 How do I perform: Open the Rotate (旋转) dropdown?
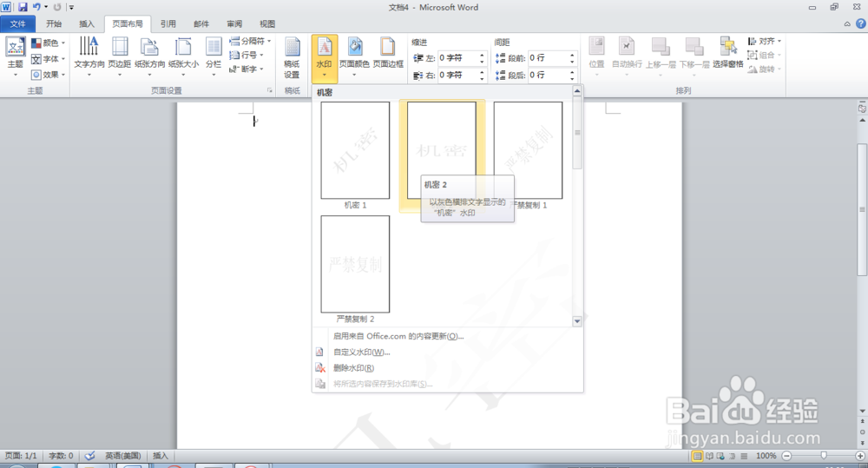click(764, 69)
